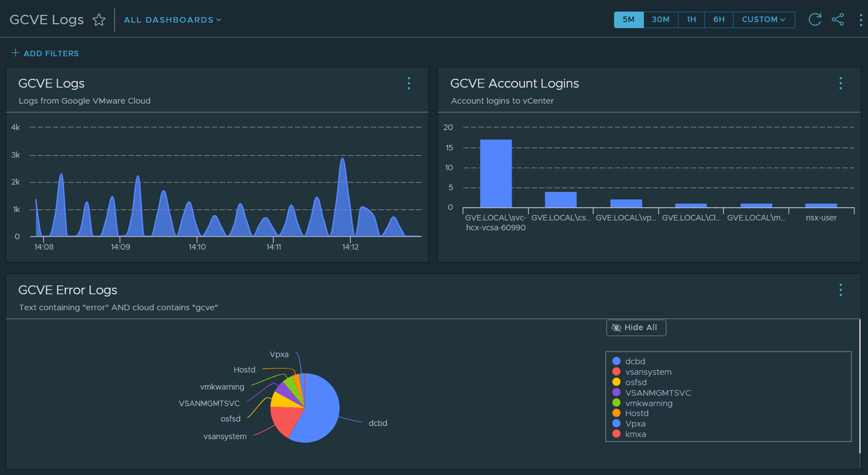Click the dcbd pie chart label
868x475 pixels.
378,423
